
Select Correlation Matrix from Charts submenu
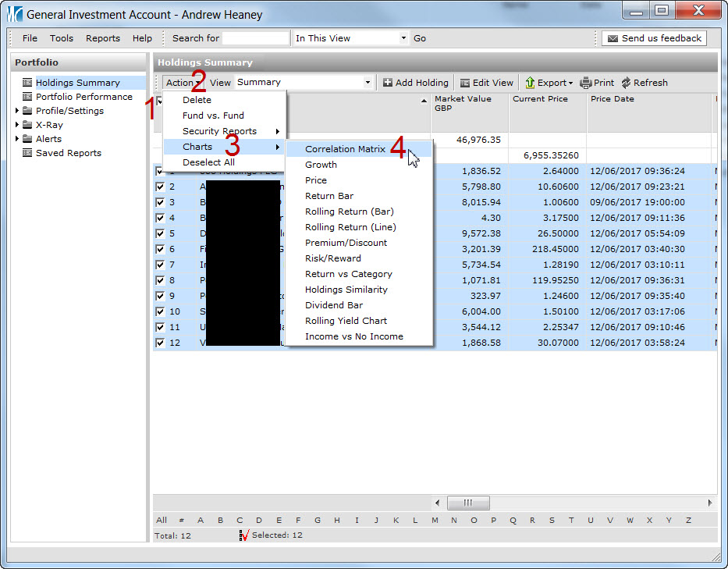pyautogui.click(x=345, y=149)
